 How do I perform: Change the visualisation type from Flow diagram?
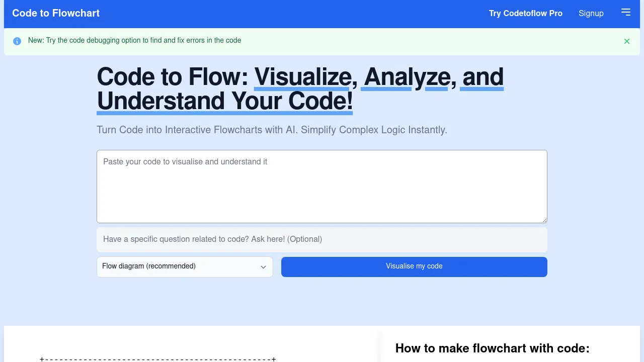pos(185,266)
